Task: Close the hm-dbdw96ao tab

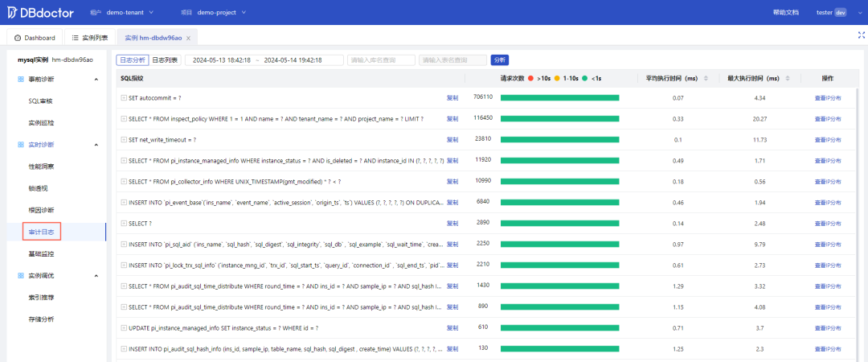Action: (188, 39)
